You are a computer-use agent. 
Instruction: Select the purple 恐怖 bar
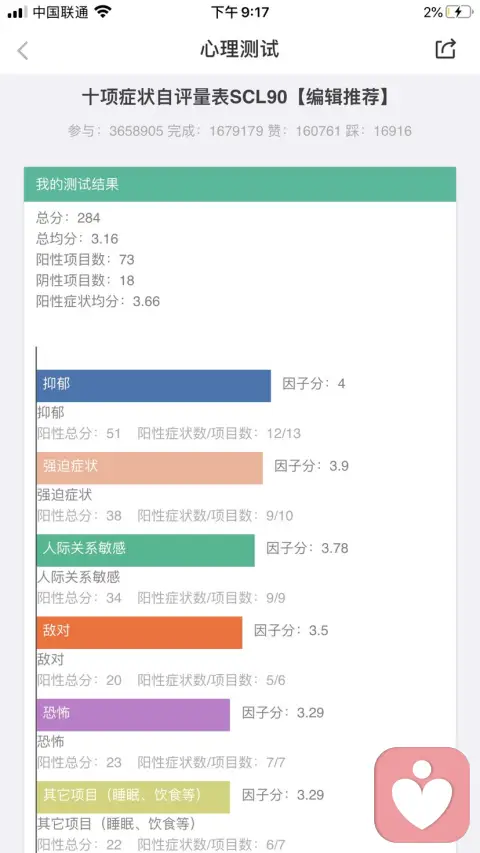pyautogui.click(x=133, y=714)
